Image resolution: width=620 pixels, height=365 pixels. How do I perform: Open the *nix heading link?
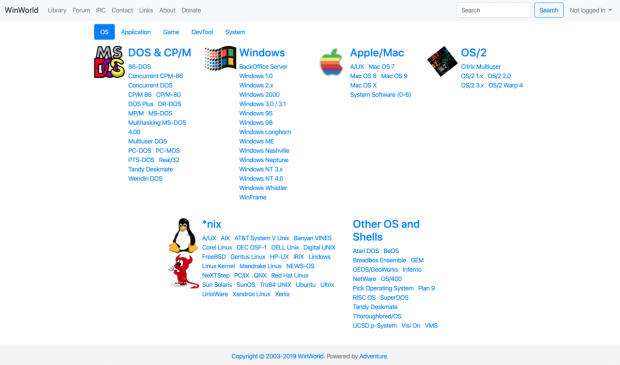212,224
